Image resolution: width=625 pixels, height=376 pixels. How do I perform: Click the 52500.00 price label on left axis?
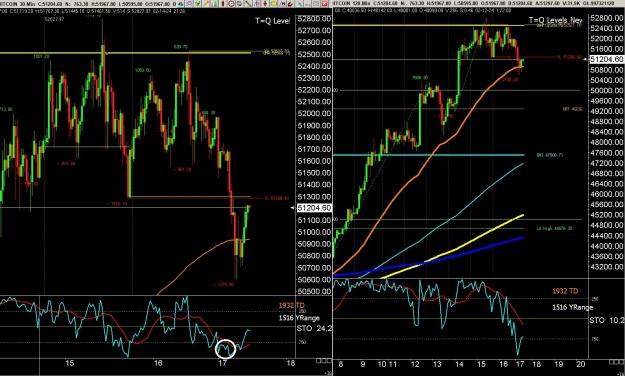click(x=314, y=54)
